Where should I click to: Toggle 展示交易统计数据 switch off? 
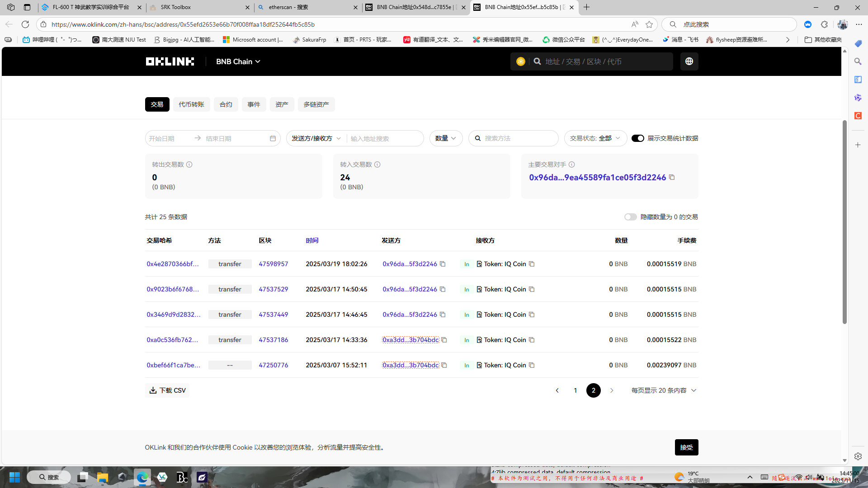[x=637, y=138]
